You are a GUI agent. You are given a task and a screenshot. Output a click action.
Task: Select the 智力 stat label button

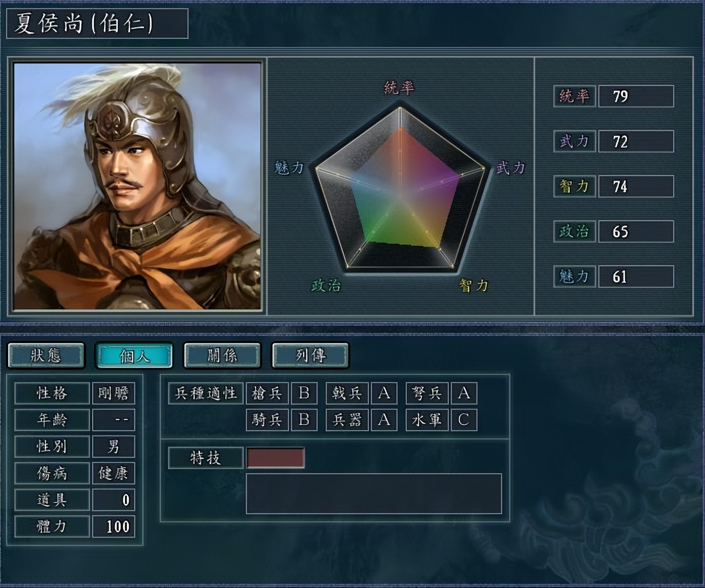tap(574, 186)
